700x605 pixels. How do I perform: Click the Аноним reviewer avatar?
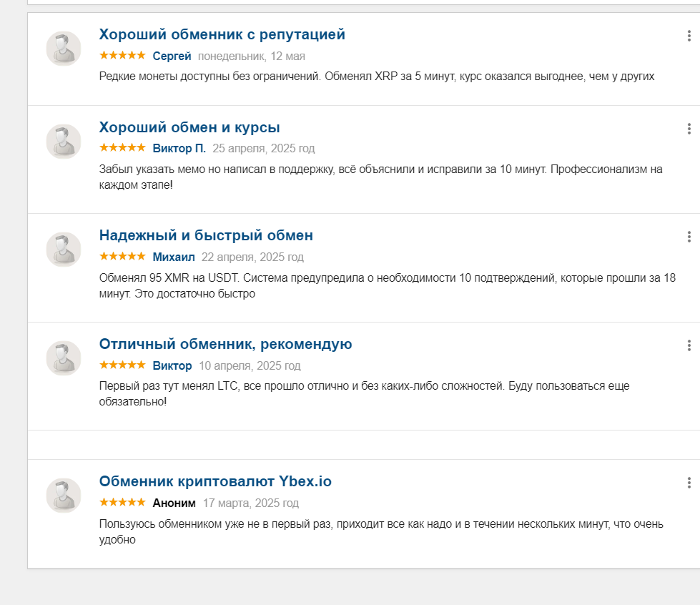(64, 496)
